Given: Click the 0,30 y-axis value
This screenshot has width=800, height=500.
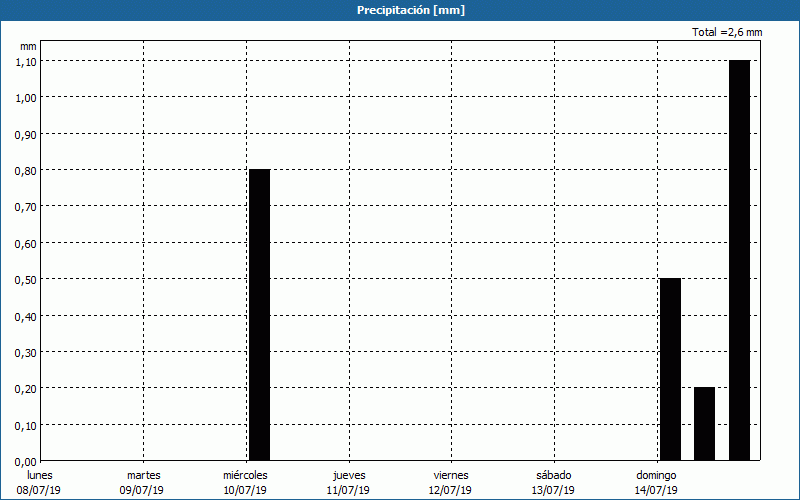Looking at the screenshot, I should [x=25, y=353].
